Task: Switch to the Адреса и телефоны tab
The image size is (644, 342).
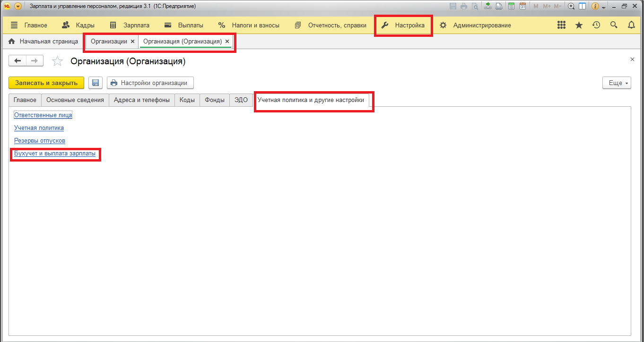Action: [x=142, y=100]
